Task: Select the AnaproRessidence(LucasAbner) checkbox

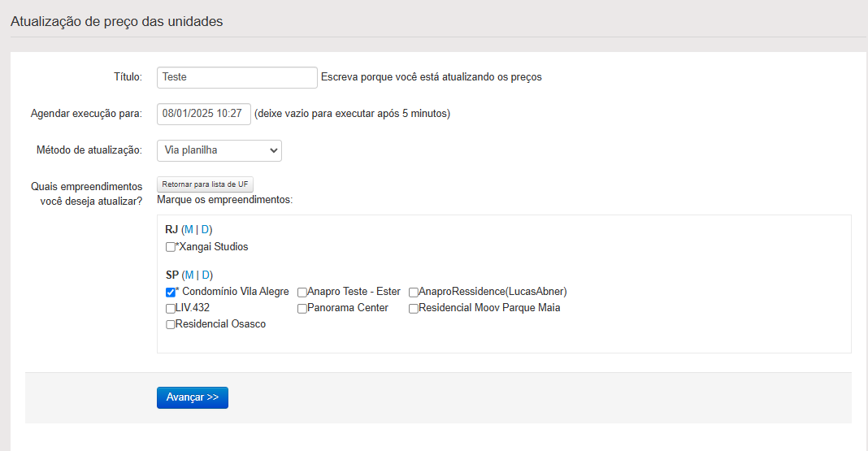Action: pos(414,293)
